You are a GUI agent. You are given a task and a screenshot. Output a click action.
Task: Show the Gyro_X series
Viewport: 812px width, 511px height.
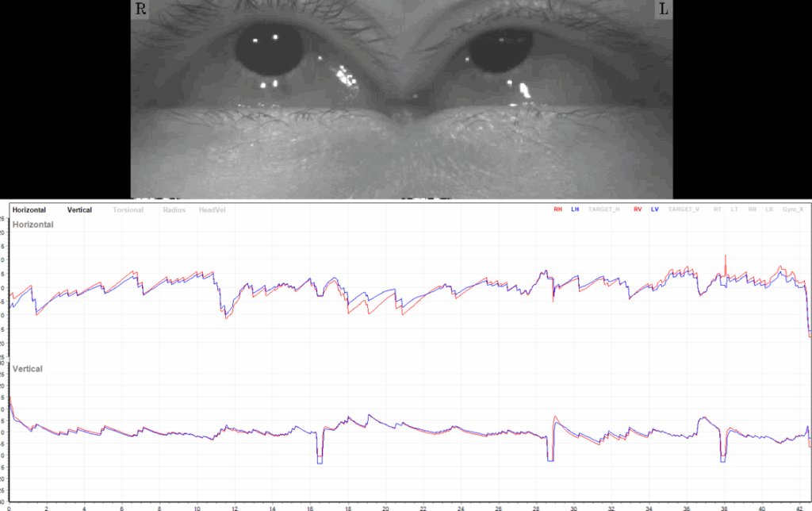coord(792,209)
